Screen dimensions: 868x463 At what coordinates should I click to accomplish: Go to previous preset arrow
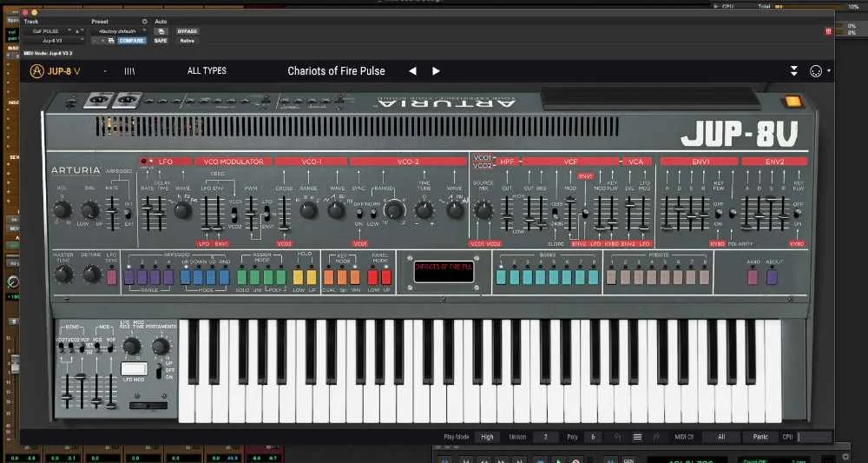(x=412, y=71)
